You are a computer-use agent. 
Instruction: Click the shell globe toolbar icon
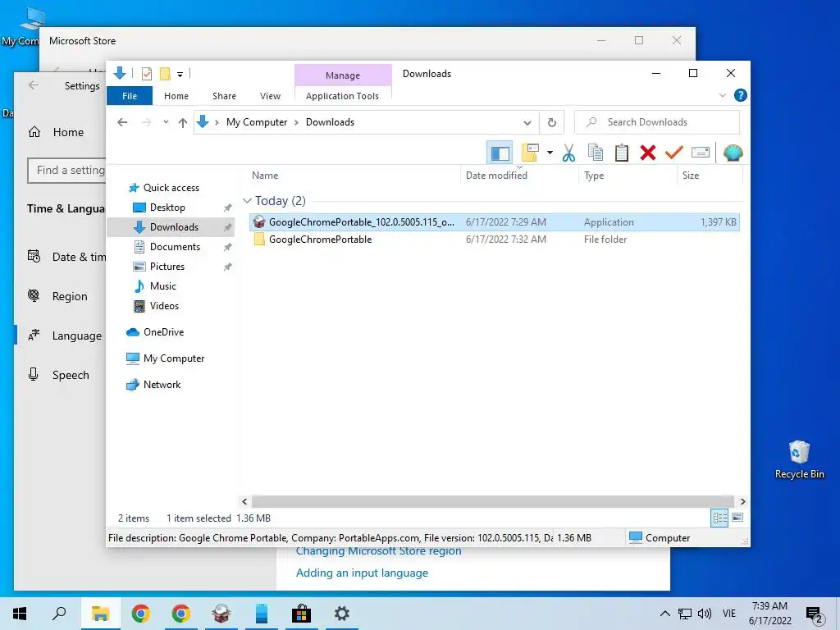tap(733, 153)
